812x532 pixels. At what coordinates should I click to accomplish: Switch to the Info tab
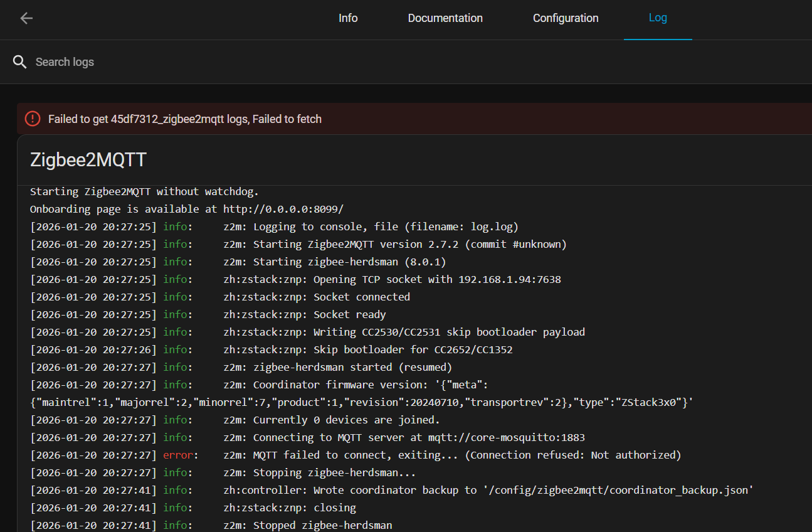(x=348, y=18)
